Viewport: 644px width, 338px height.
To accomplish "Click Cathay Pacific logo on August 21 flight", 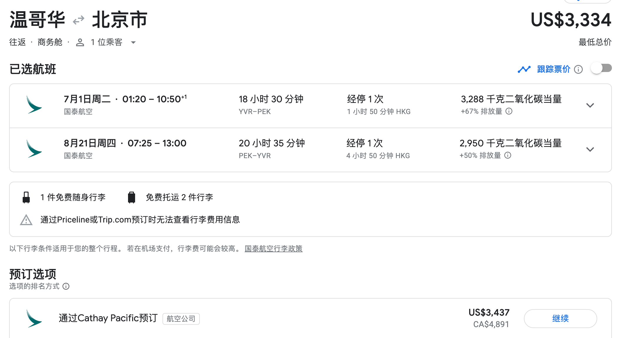I will [34, 149].
